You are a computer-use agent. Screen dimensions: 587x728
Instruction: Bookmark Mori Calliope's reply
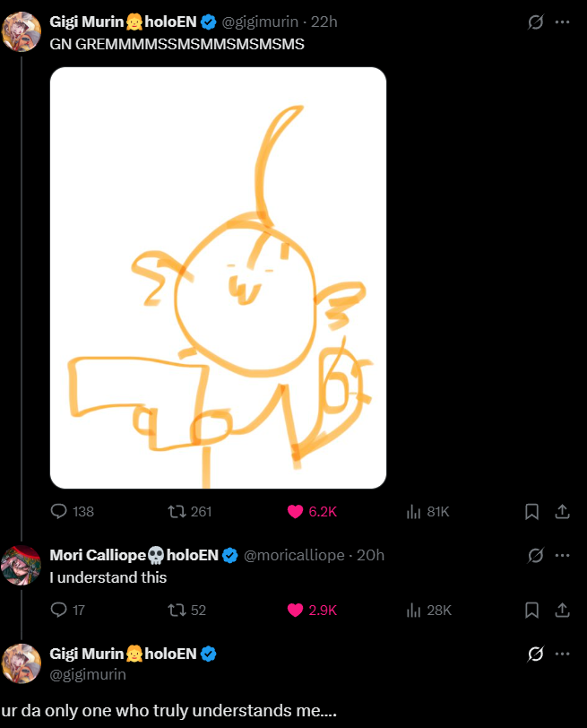pos(531,610)
